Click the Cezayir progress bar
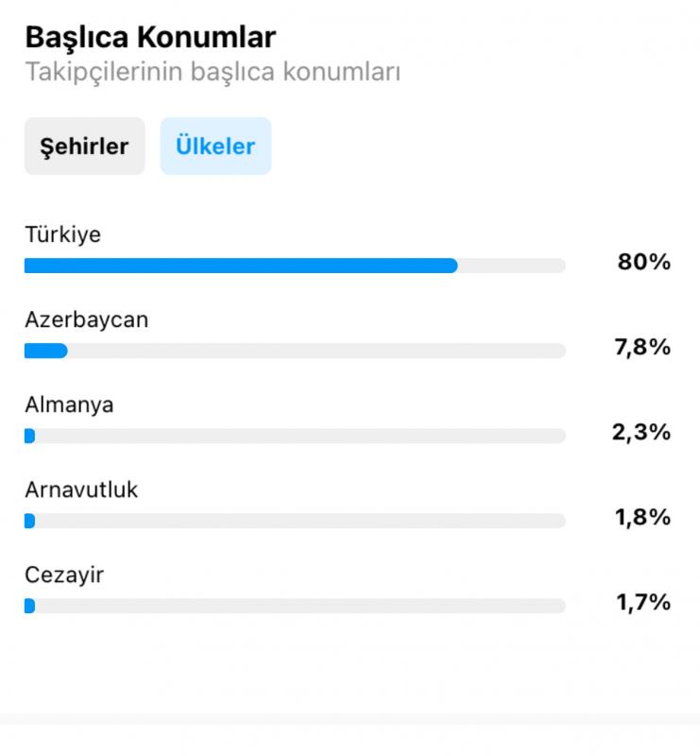Viewport: 700px width, 756px height. tap(295, 606)
